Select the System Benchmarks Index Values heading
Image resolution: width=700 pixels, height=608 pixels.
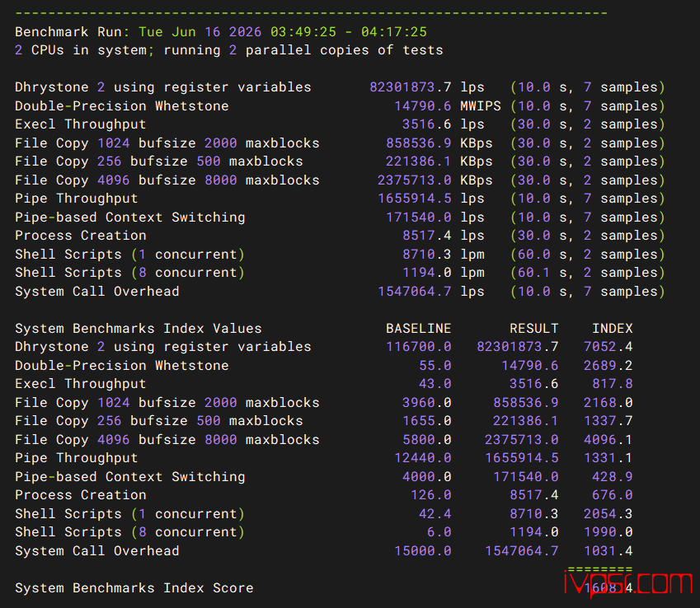tap(139, 329)
